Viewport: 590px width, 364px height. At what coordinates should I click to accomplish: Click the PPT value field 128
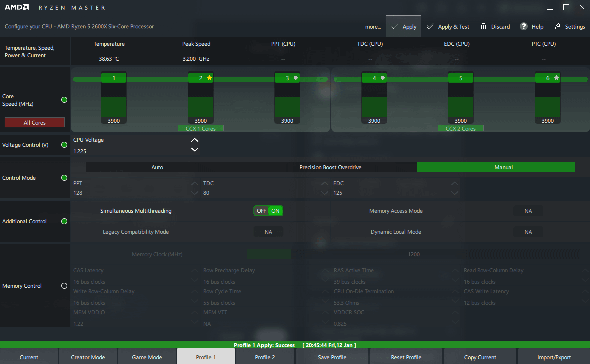pyautogui.click(x=78, y=193)
